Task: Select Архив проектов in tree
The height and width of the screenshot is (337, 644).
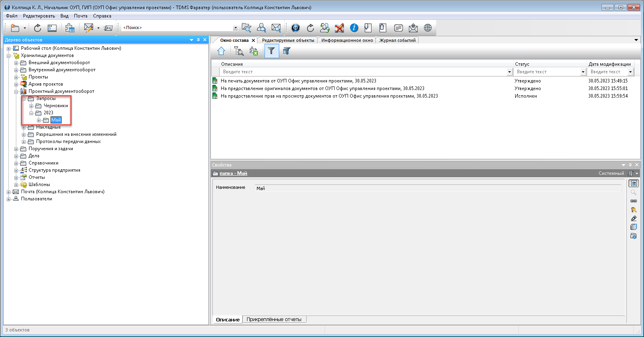Action: [x=46, y=84]
